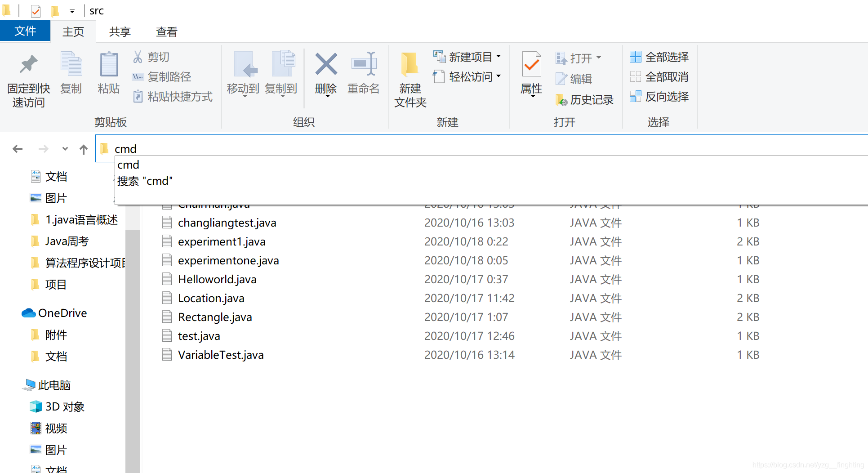Open 3D 对象 in navigation pane
The width and height of the screenshot is (868, 473).
(x=57, y=407)
